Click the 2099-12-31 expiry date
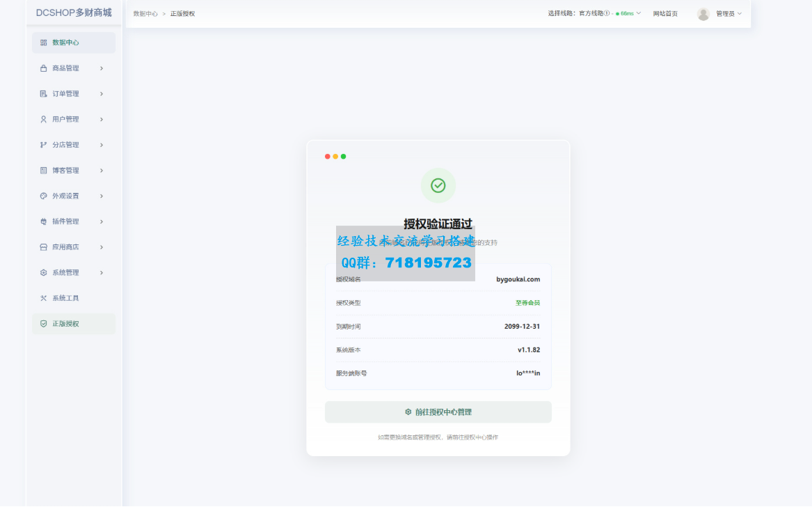Viewport: 812px width, 507px height. pyautogui.click(x=522, y=327)
